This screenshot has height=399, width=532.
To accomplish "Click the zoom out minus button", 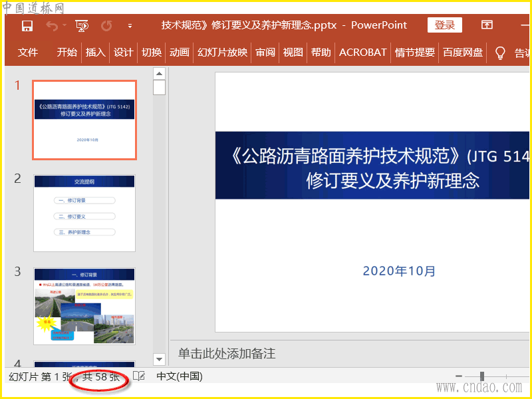I will (x=459, y=376).
